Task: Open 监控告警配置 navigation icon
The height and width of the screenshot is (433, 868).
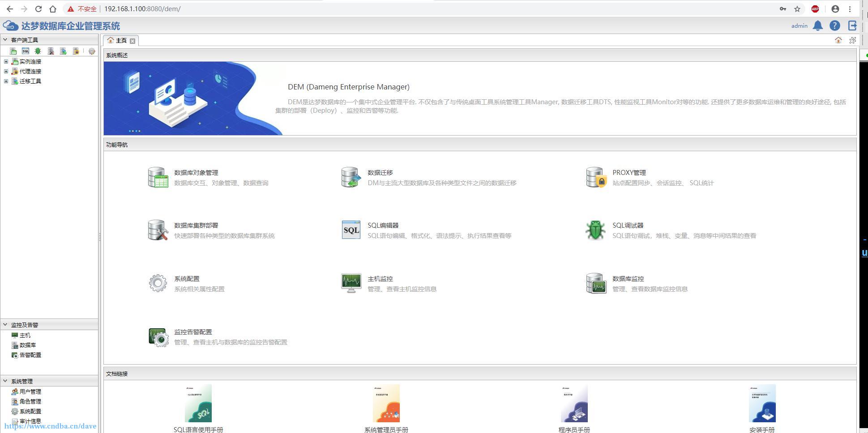Action: point(158,337)
